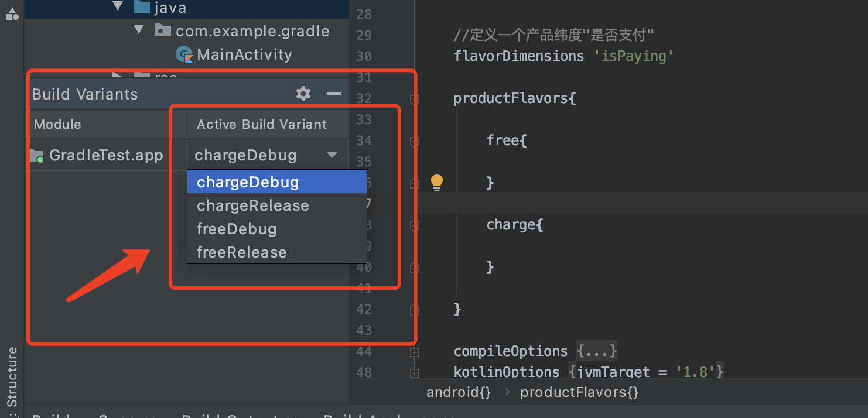
Task: Select chargeRelease from the variant list
Action: point(252,206)
